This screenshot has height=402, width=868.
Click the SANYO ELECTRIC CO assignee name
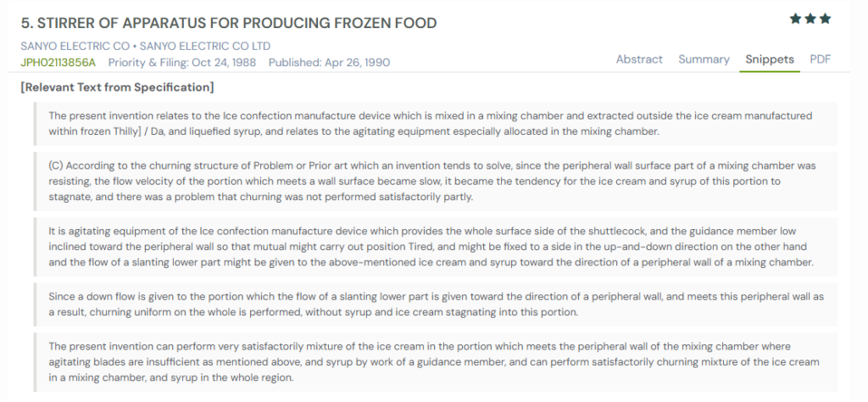(x=76, y=46)
